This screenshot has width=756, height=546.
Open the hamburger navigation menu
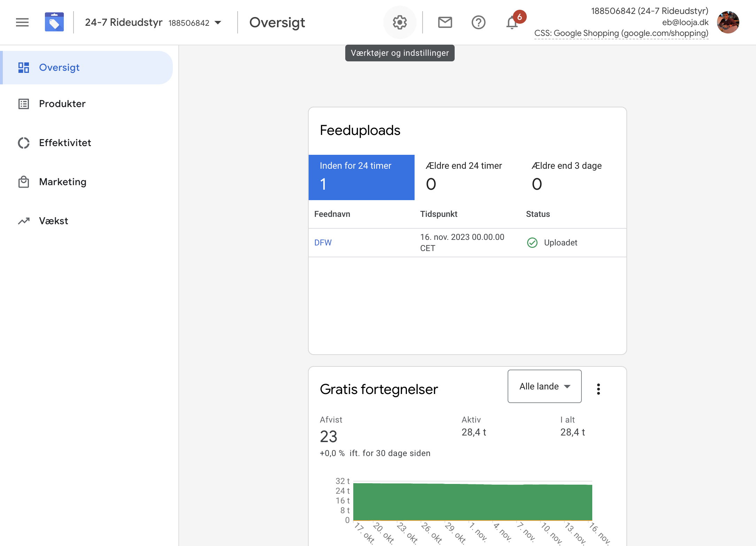(x=22, y=23)
